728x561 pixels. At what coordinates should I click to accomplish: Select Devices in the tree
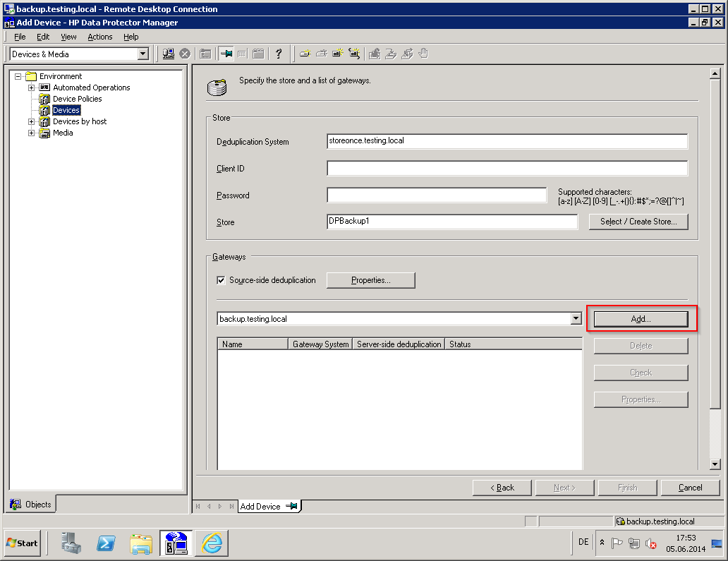pyautogui.click(x=66, y=110)
